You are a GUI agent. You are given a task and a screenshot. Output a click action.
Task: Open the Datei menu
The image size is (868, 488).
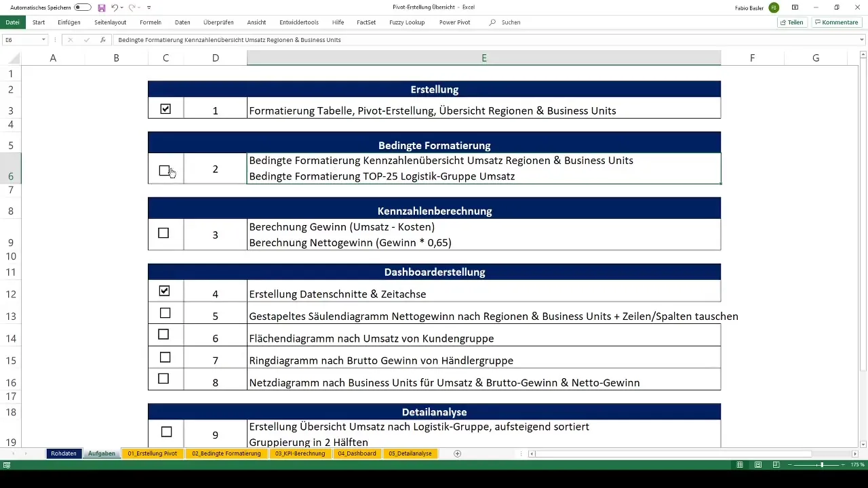(x=12, y=22)
